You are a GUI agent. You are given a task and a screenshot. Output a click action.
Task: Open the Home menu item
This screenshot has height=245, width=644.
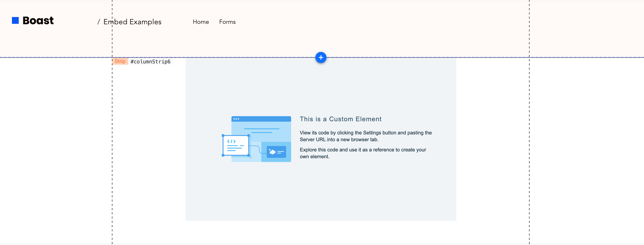click(x=201, y=22)
